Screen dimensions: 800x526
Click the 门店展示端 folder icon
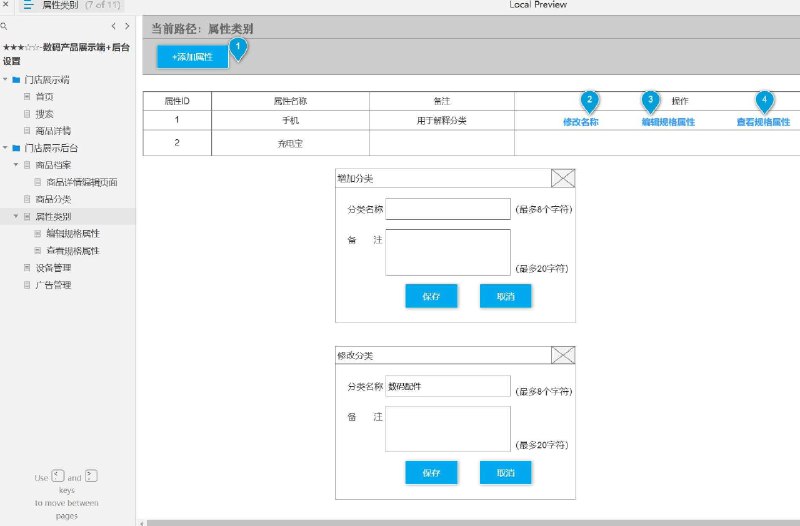pos(16,80)
